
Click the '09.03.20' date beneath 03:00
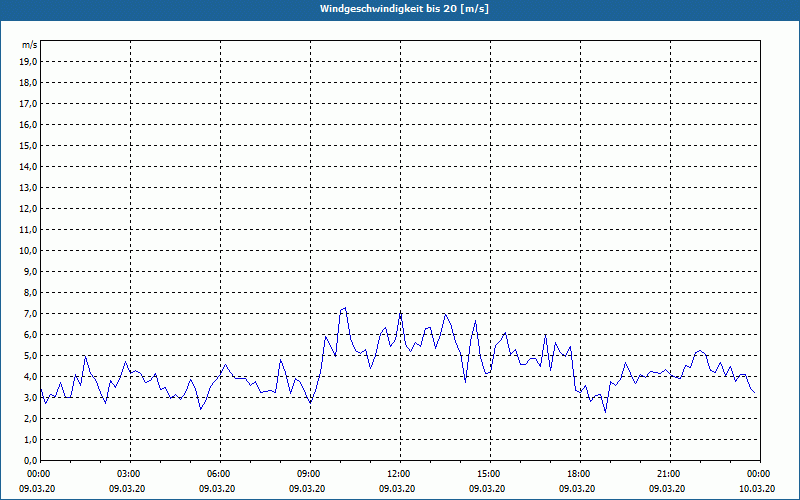pyautogui.click(x=127, y=489)
